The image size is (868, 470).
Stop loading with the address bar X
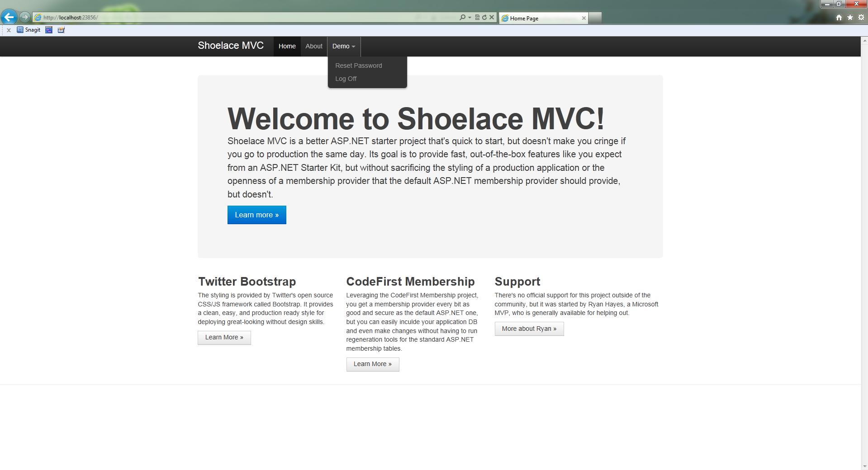tap(492, 17)
